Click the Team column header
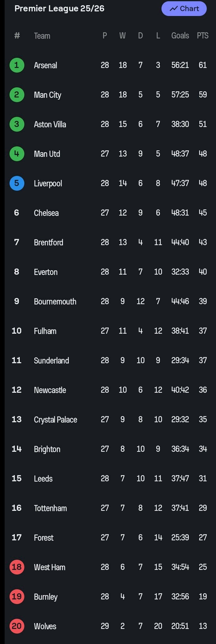216x644 pixels. pos(42,36)
